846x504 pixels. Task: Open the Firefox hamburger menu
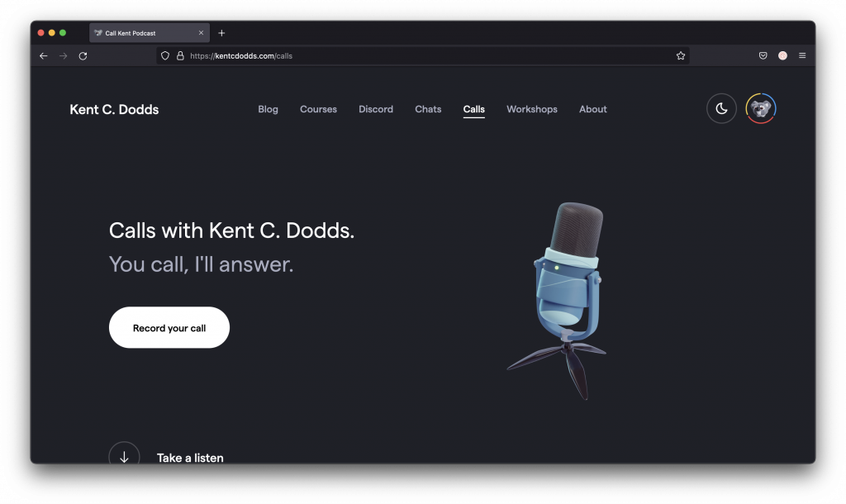pos(802,56)
